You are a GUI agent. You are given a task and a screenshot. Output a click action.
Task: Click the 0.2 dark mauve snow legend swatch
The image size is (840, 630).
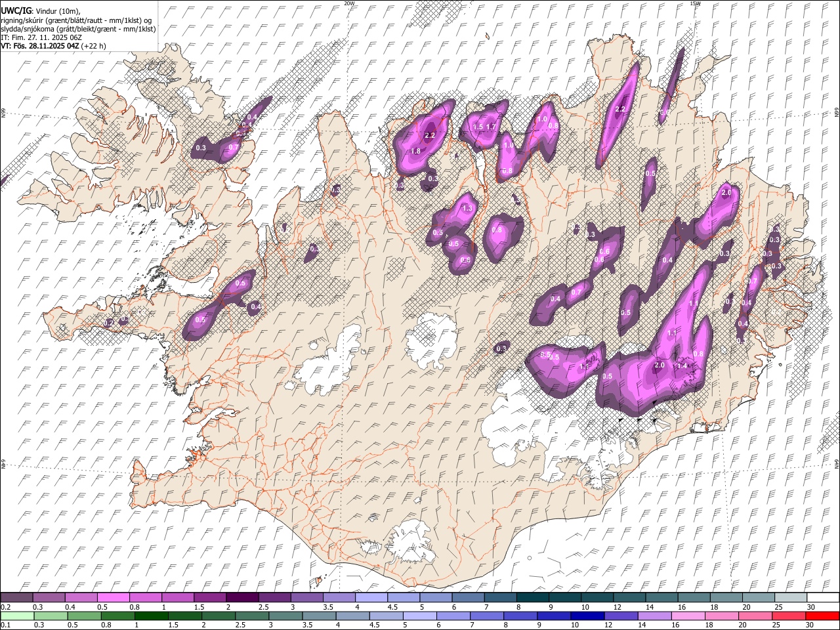17,598
